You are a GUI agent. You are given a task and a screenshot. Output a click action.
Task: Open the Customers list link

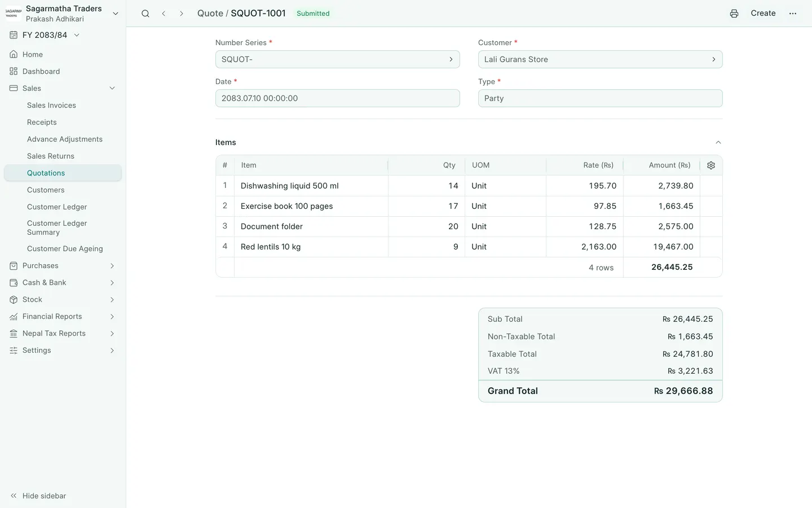click(x=46, y=190)
